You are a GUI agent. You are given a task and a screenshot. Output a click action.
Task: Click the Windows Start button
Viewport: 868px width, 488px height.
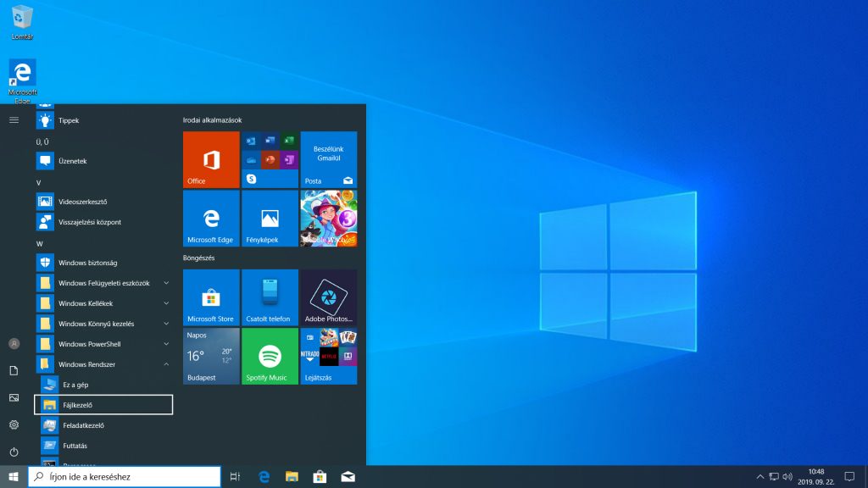tap(14, 476)
